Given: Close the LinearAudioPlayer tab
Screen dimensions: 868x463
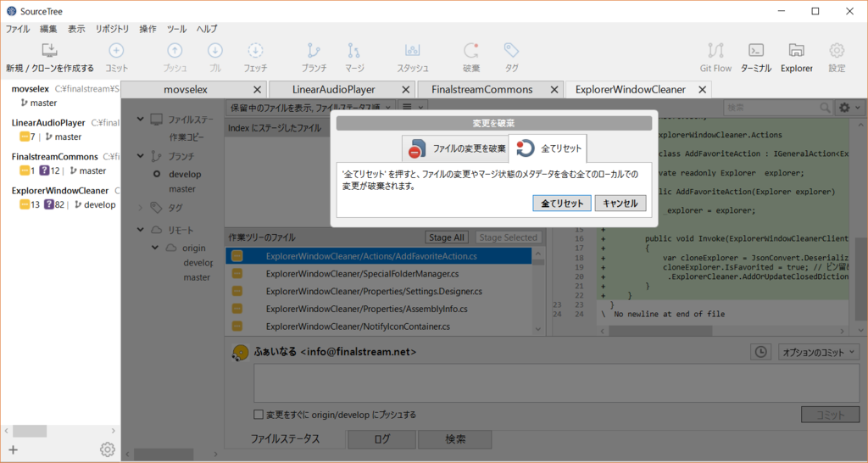Looking at the screenshot, I should tap(406, 90).
